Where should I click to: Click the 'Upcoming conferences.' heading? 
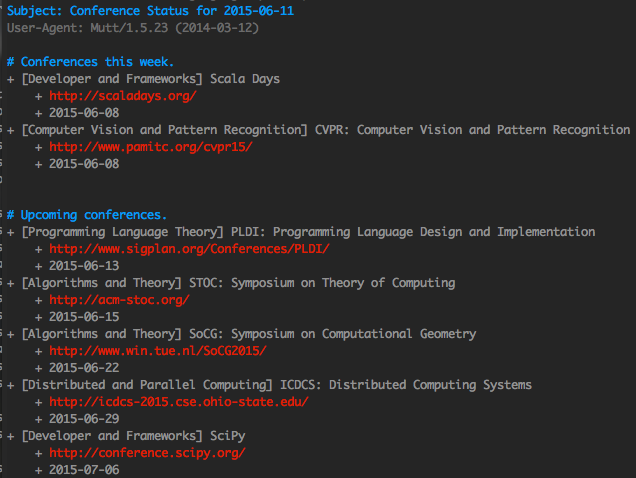[x=87, y=215]
